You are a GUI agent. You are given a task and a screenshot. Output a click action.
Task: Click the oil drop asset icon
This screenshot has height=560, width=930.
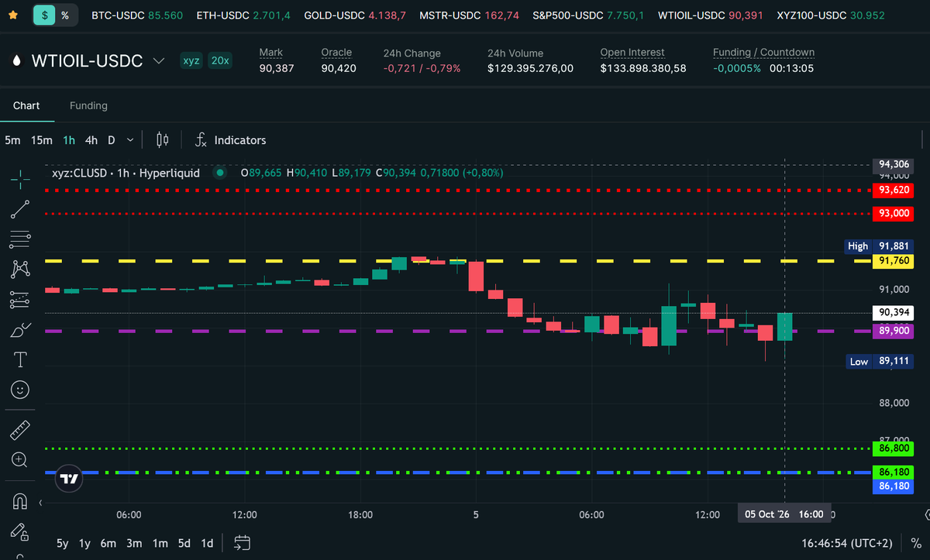(x=17, y=61)
